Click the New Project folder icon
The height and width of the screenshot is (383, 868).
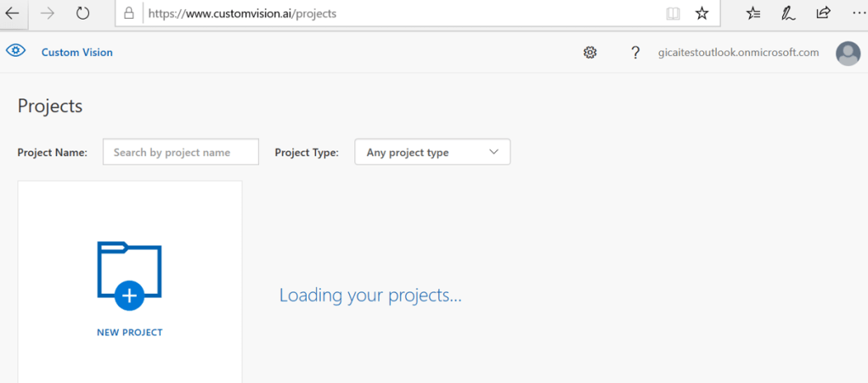click(129, 275)
